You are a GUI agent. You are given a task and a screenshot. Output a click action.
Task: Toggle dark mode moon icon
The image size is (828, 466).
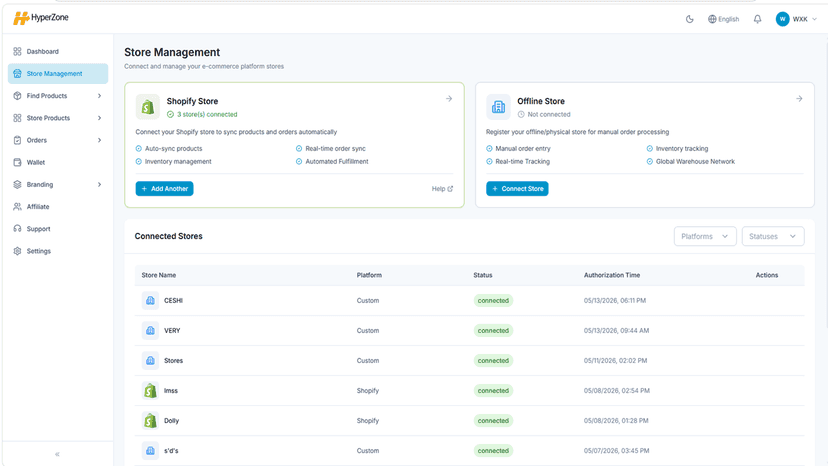coord(690,19)
